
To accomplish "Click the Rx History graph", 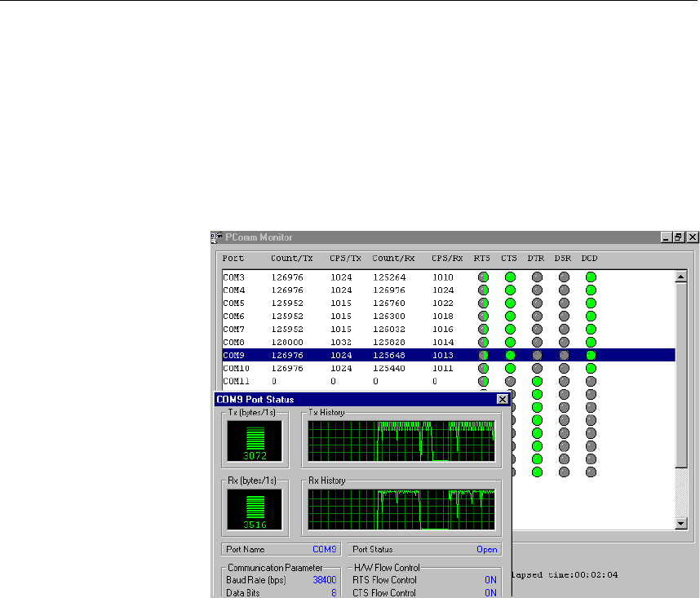I will pos(401,510).
